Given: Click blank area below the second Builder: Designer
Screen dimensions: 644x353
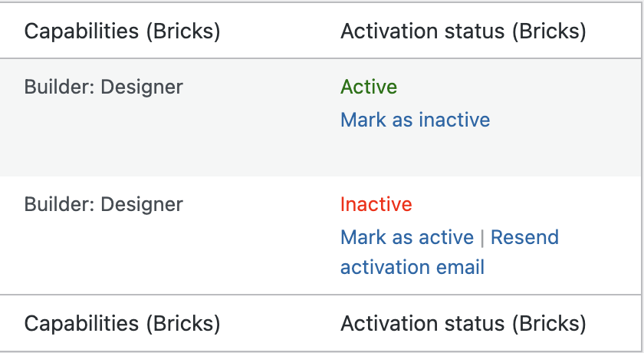Looking at the screenshot, I should click(103, 253).
